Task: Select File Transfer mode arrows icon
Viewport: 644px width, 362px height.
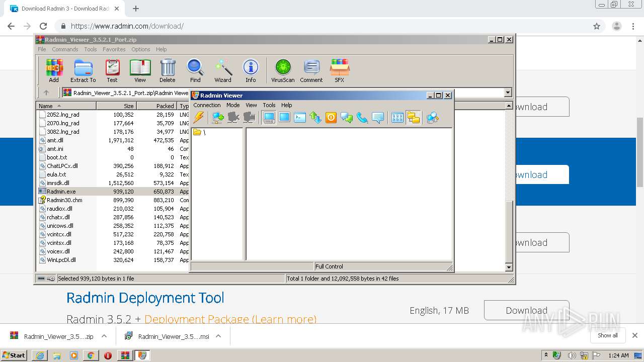Action: [315, 118]
